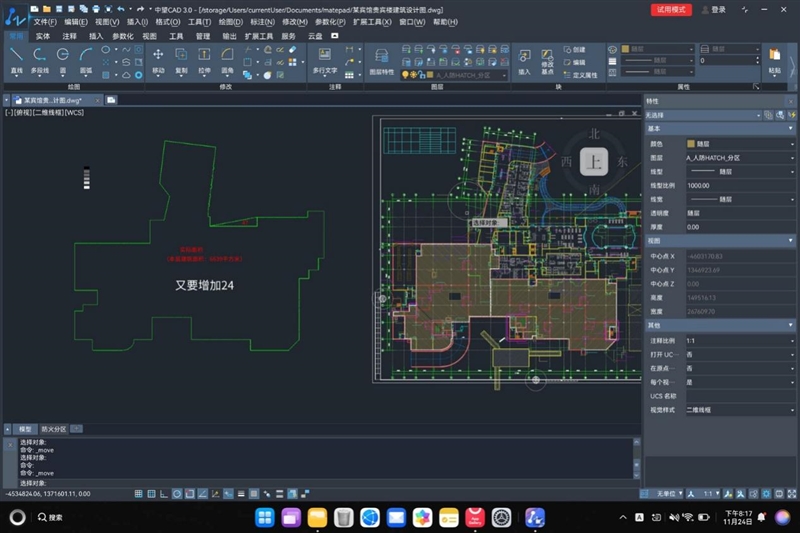
Task: Open 图层特性 layer properties manager
Action: pos(381,58)
